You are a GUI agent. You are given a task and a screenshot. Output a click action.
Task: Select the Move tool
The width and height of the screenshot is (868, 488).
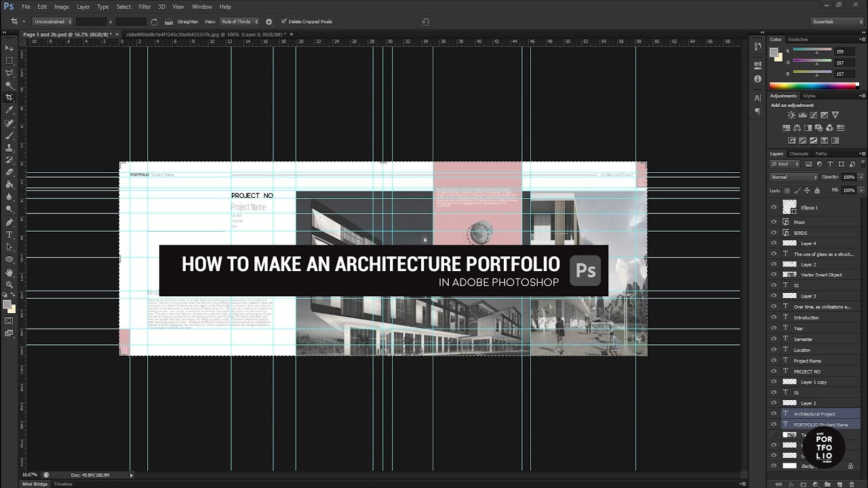click(x=9, y=48)
